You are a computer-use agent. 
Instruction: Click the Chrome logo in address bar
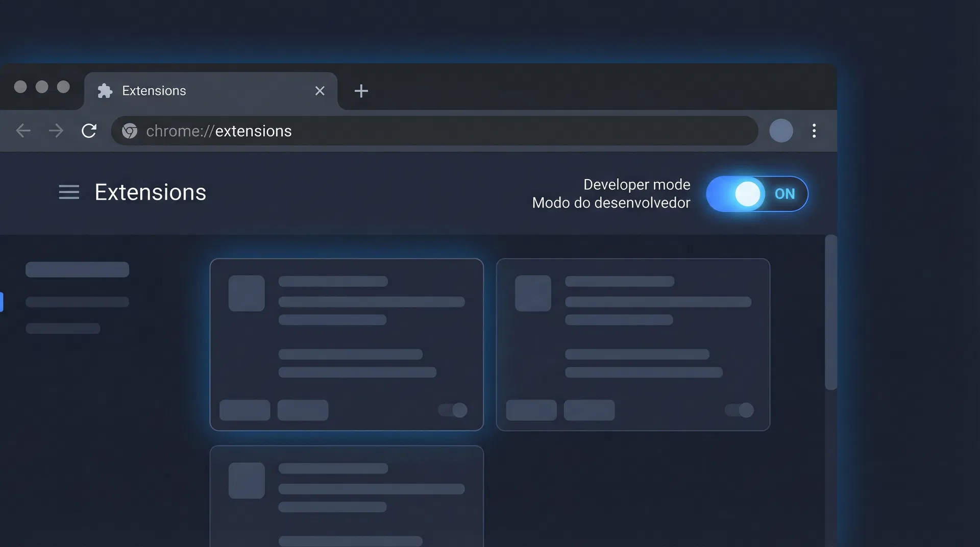(x=130, y=131)
